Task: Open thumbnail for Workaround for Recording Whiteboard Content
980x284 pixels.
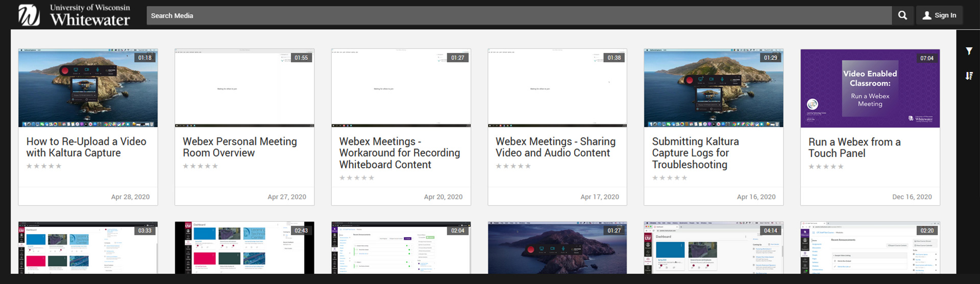Action: coord(401,88)
